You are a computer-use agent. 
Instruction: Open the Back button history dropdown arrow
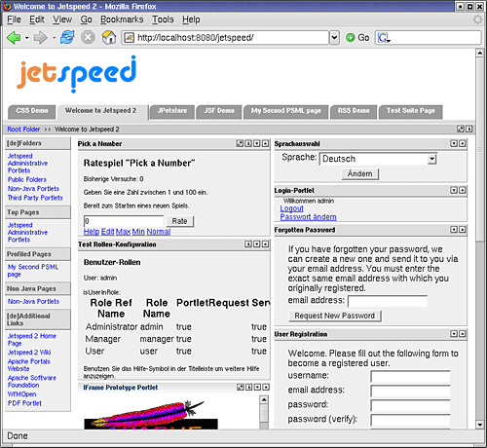[x=27, y=38]
